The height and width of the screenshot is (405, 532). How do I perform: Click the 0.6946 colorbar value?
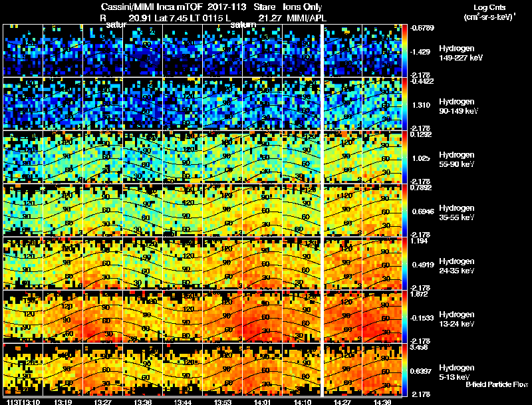[x=423, y=211]
